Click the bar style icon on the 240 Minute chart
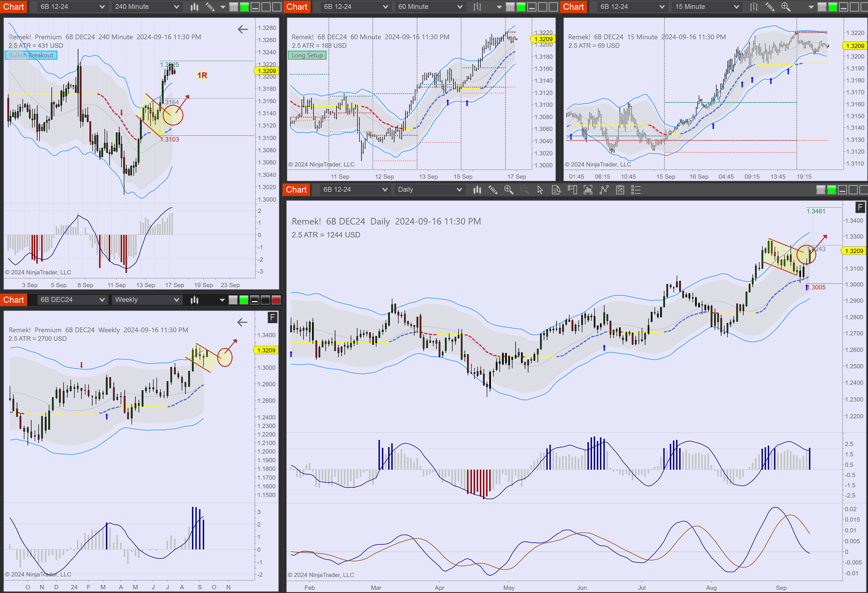 [194, 7]
